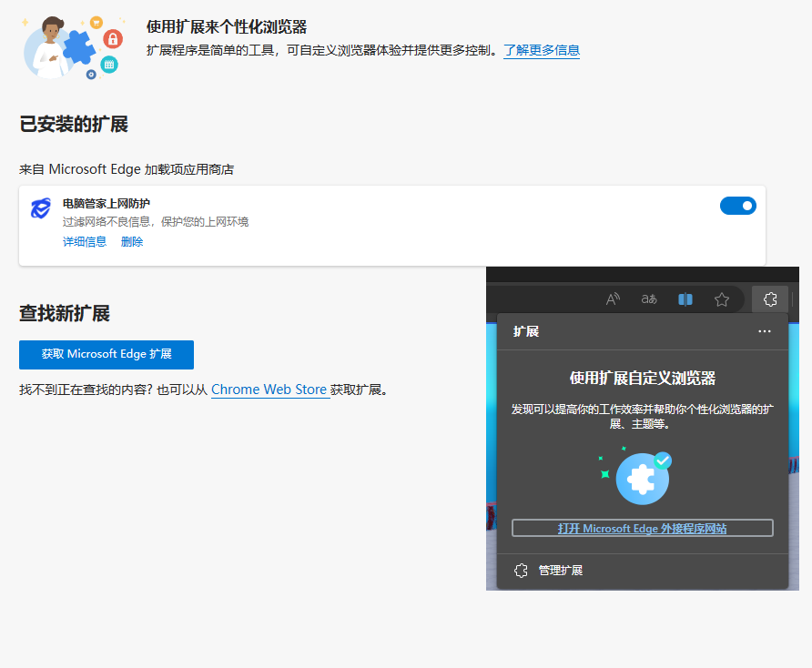Screen dimensions: 812x668
Task: Click 使用扩展自定义浏览器 title in popup
Action: click(x=642, y=379)
